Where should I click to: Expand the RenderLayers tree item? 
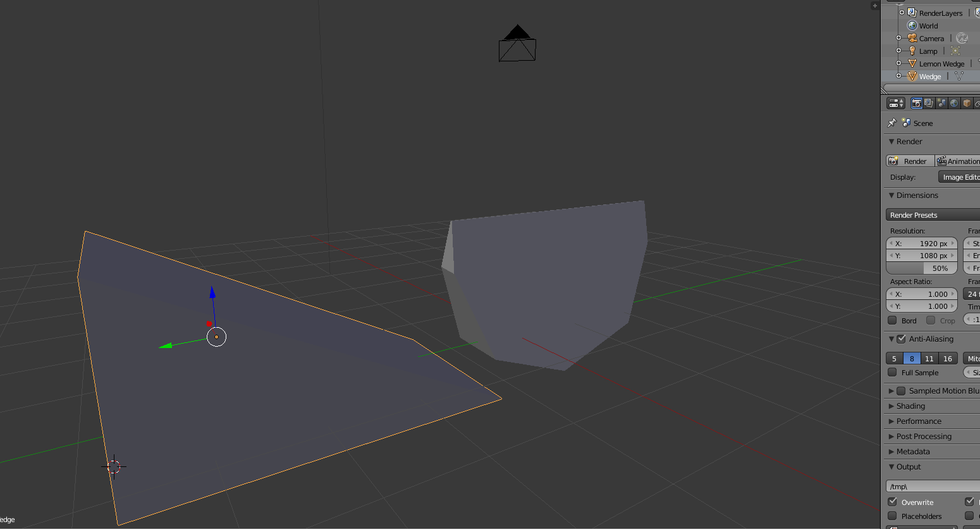902,13
